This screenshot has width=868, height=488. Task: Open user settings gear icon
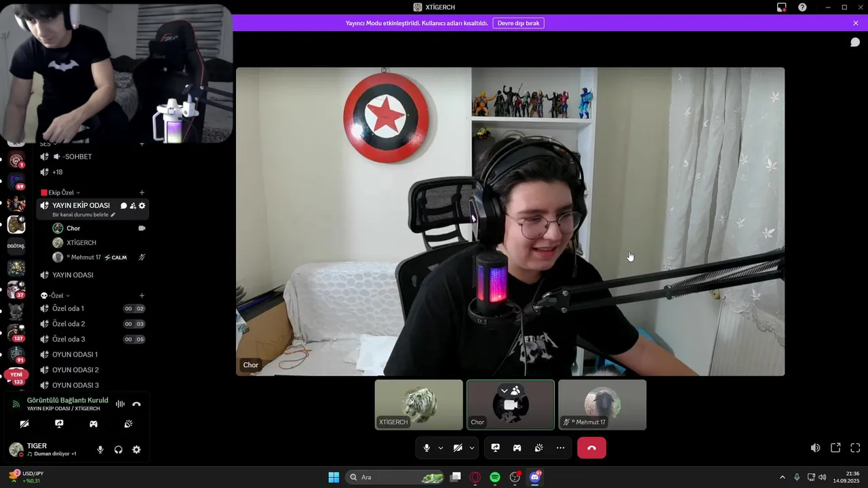(x=136, y=449)
